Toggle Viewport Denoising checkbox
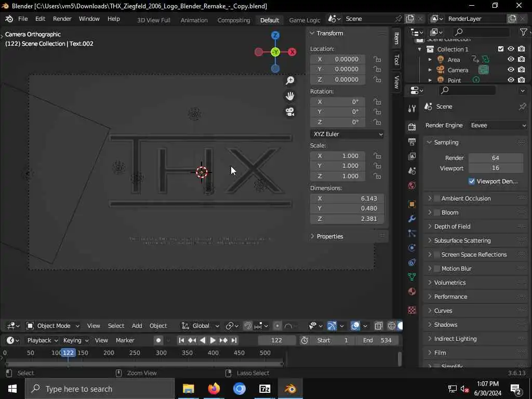This screenshot has width=532, height=399. click(472, 181)
